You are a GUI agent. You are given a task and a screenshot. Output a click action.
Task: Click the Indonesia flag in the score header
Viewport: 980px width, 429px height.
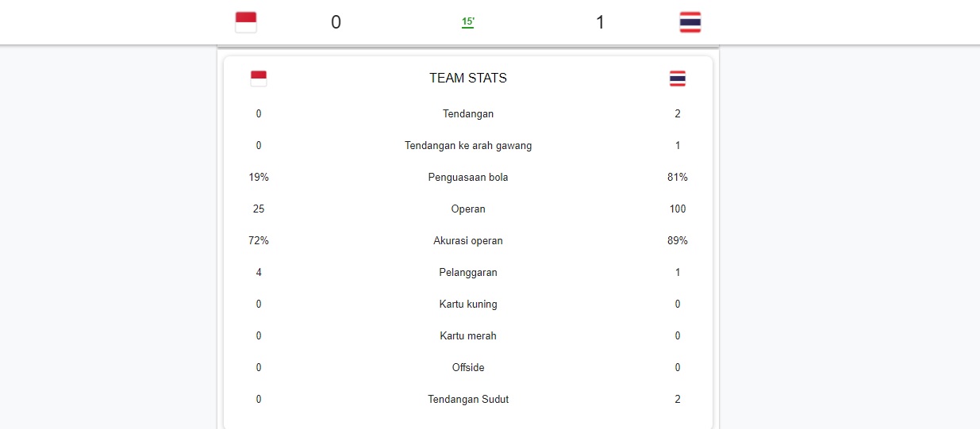click(x=246, y=22)
